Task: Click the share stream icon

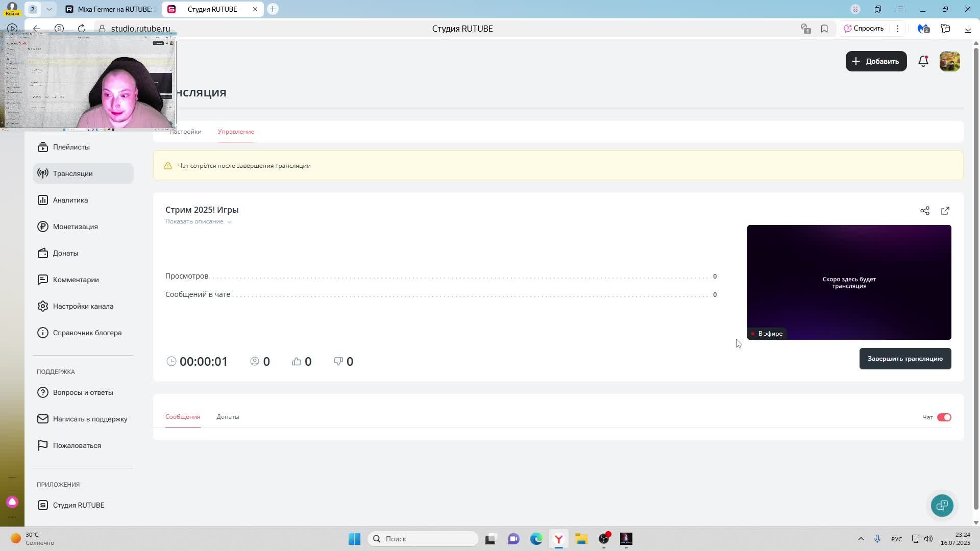Action: point(924,211)
